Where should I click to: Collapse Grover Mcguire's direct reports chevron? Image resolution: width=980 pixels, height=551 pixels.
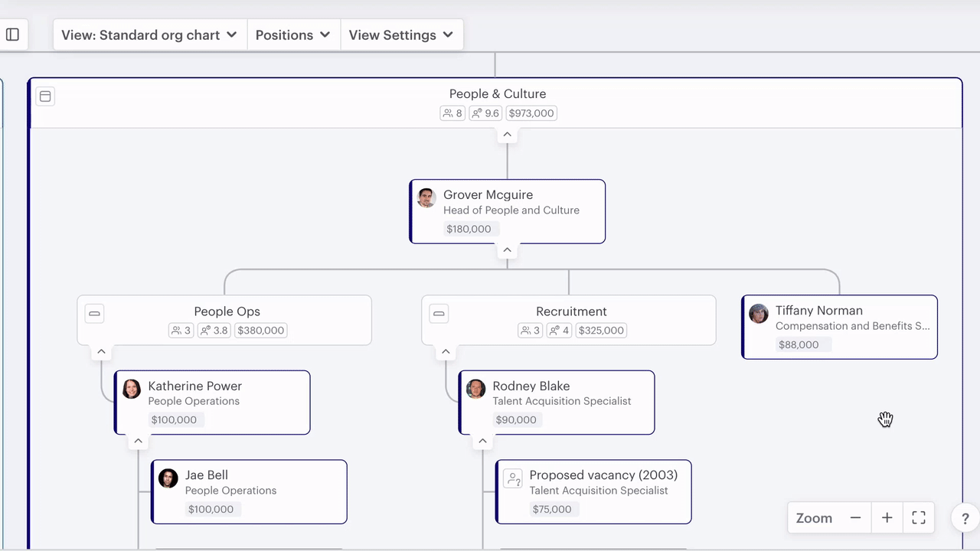[507, 249]
